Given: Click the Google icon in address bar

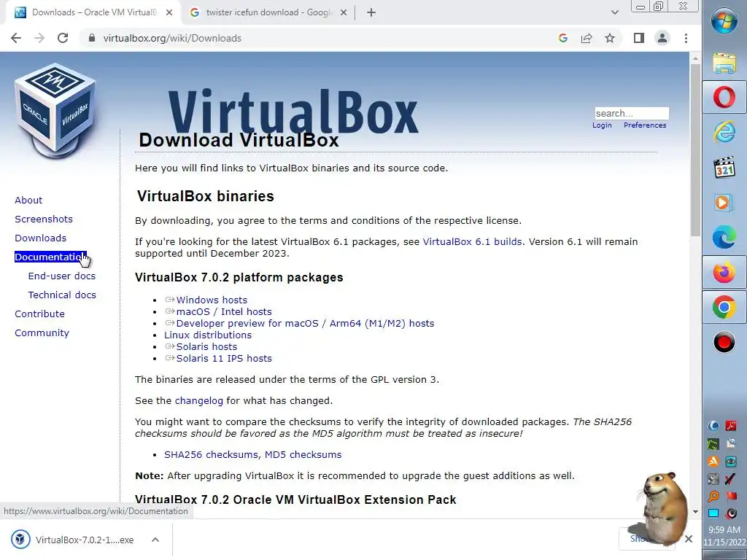Looking at the screenshot, I should (563, 38).
